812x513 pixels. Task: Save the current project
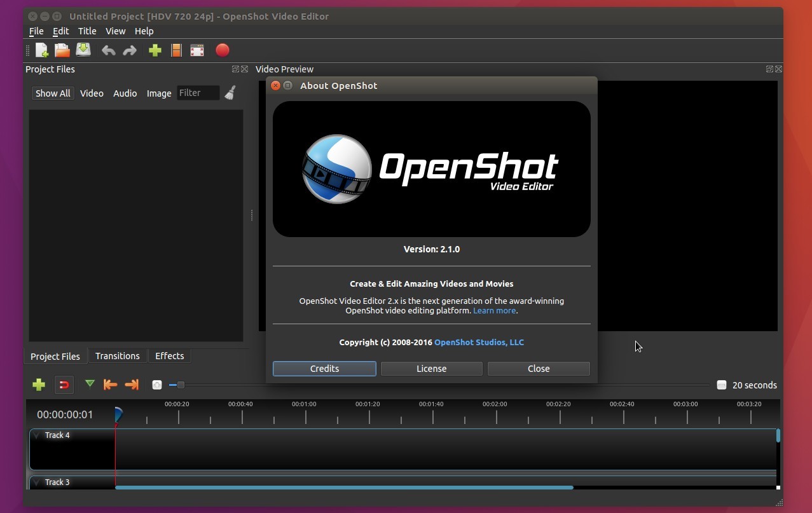coord(83,50)
